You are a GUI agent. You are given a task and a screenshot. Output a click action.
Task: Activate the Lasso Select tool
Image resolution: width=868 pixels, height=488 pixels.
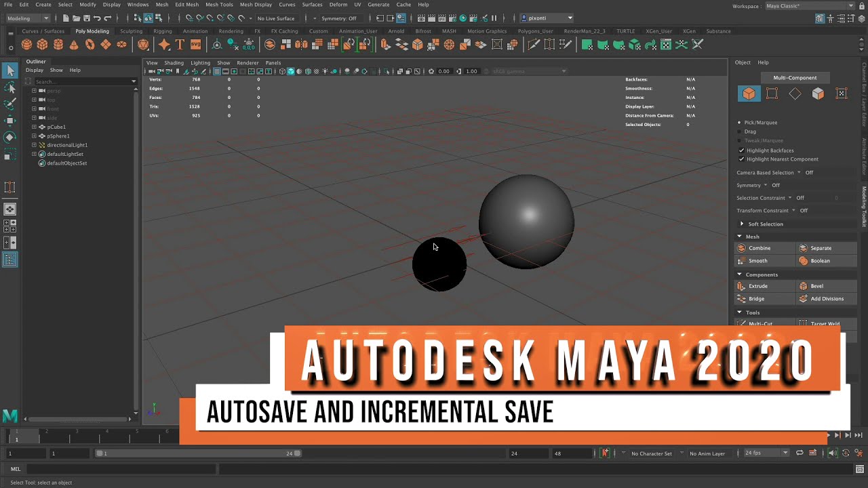point(10,87)
